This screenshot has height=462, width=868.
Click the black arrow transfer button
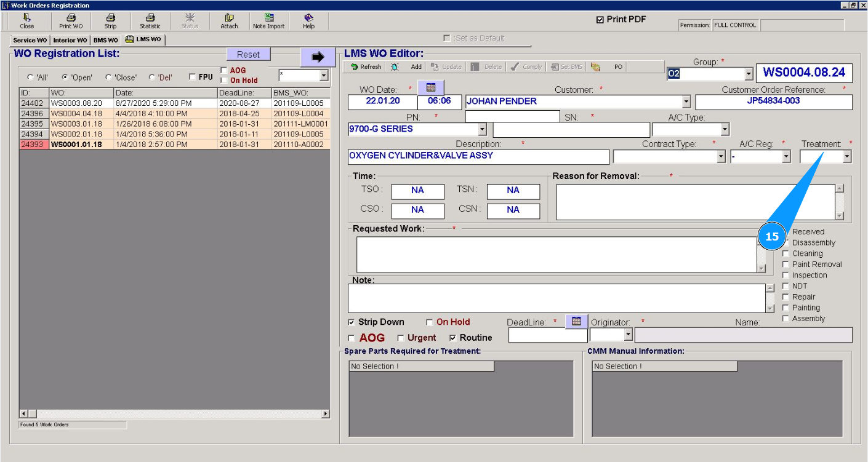tap(318, 57)
